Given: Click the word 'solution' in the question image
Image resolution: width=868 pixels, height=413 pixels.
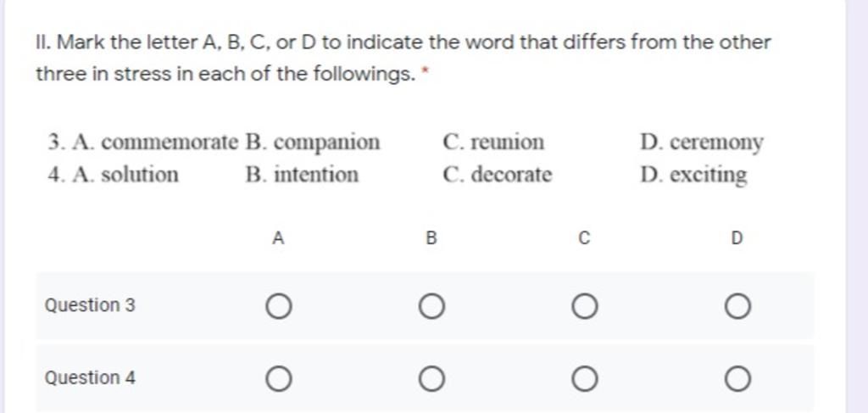Looking at the screenshot, I should [x=140, y=175].
